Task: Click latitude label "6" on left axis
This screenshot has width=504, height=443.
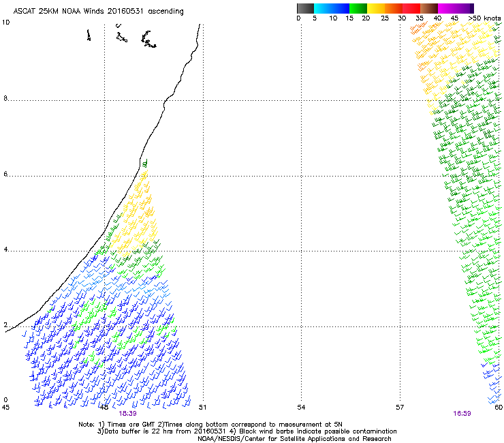Action: coord(5,174)
